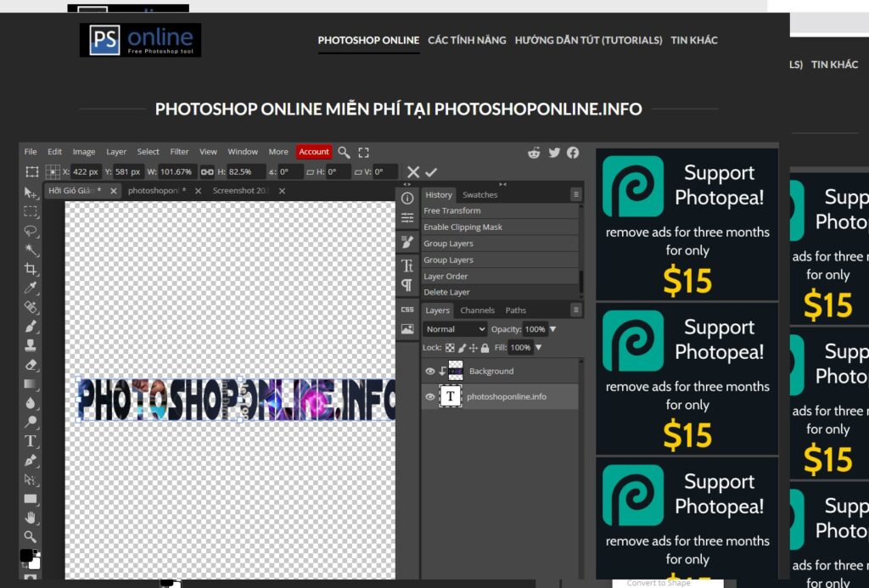This screenshot has height=588, width=869.
Task: Click the search magnifier in menu bar
Action: (344, 152)
